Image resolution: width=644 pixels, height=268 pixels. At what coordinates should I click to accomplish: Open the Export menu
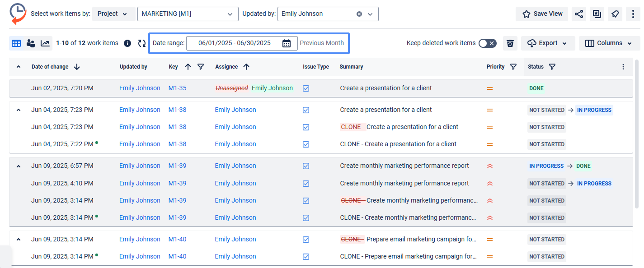548,43
